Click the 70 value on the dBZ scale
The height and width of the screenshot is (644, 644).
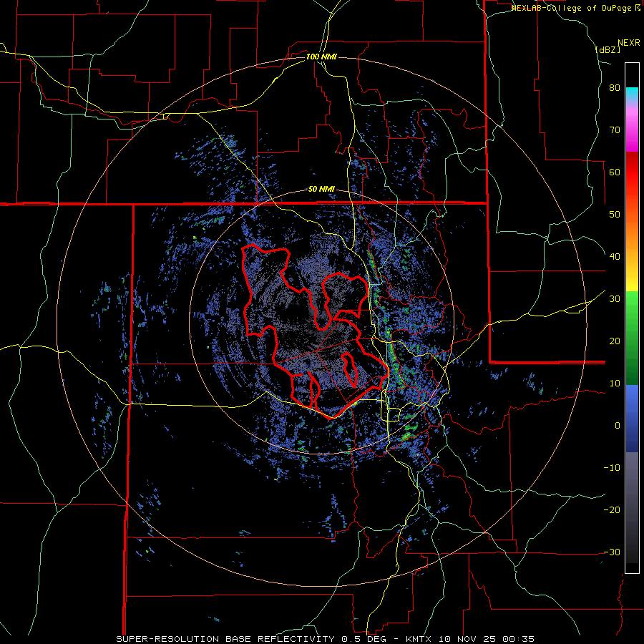pyautogui.click(x=615, y=130)
